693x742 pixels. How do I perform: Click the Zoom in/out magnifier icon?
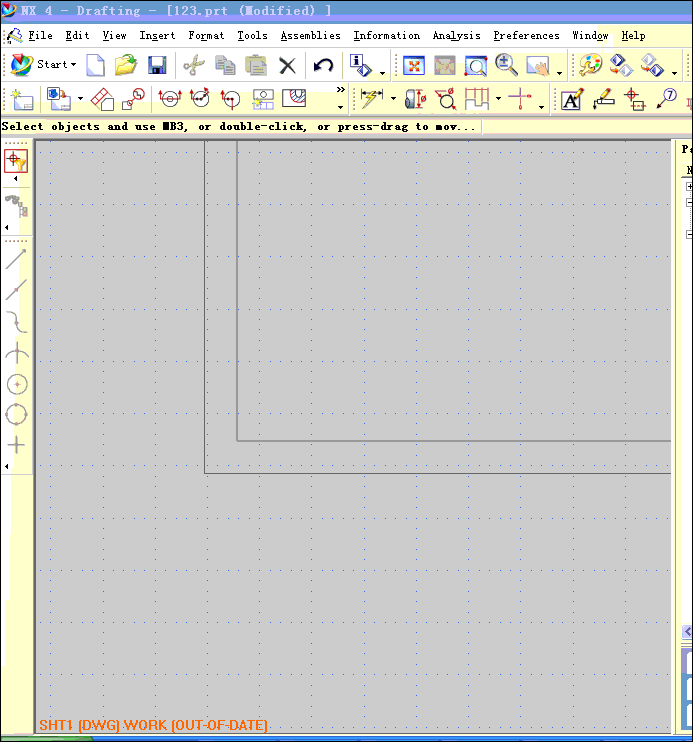506,65
